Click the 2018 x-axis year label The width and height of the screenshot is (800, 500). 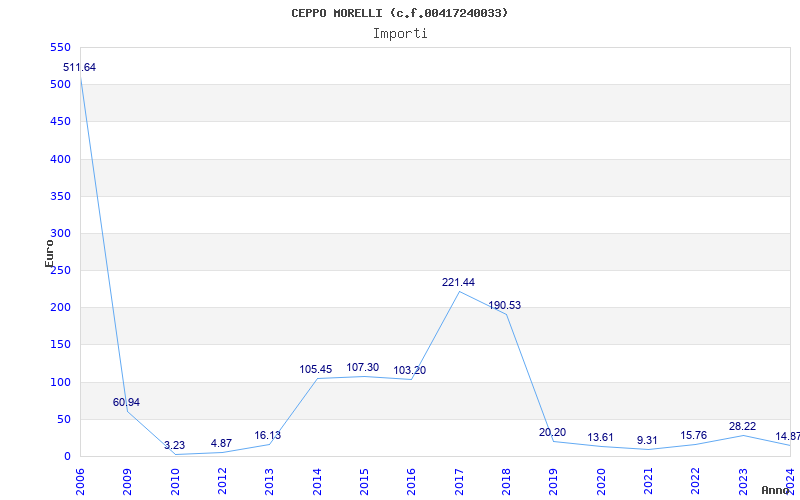pos(506,482)
